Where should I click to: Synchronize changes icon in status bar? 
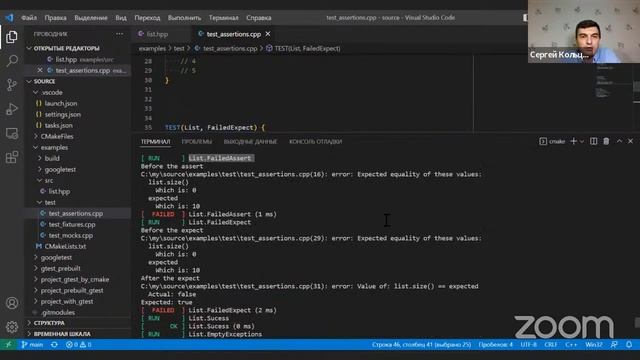coord(54,344)
